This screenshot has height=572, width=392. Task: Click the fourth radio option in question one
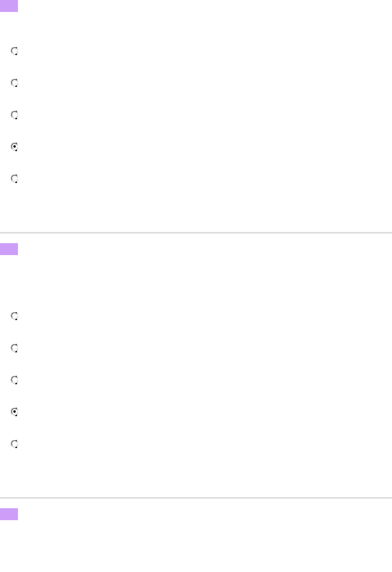pyautogui.click(x=15, y=147)
